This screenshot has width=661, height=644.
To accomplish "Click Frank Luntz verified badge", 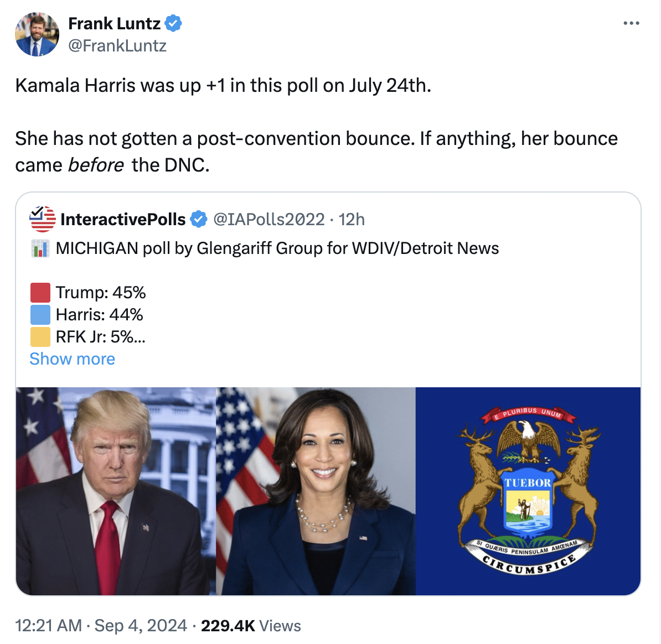I will pos(173,24).
